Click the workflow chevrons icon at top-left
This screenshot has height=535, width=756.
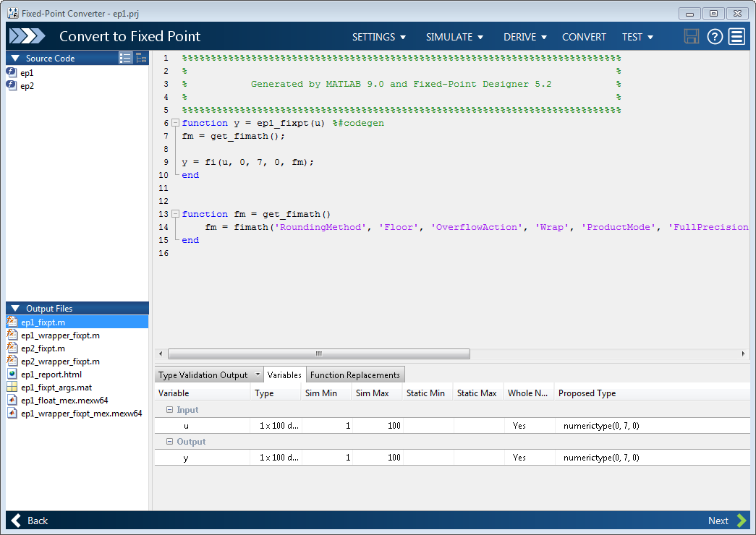[27, 37]
